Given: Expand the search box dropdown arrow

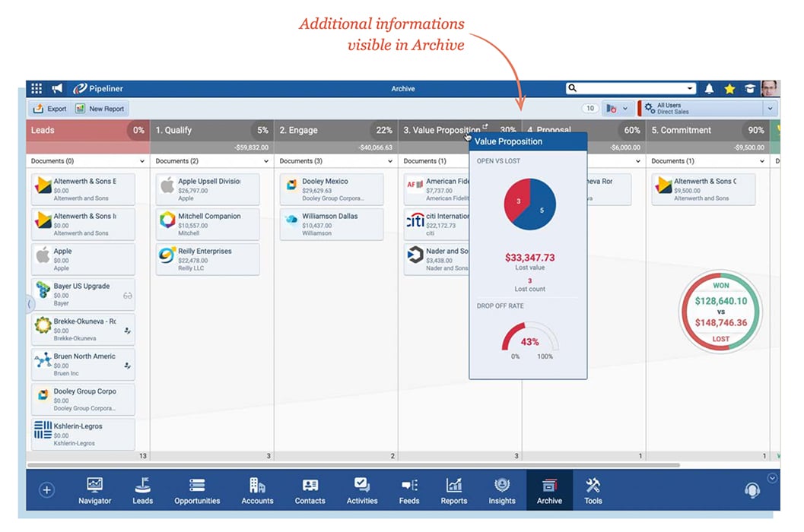Looking at the screenshot, I should click(x=690, y=88).
